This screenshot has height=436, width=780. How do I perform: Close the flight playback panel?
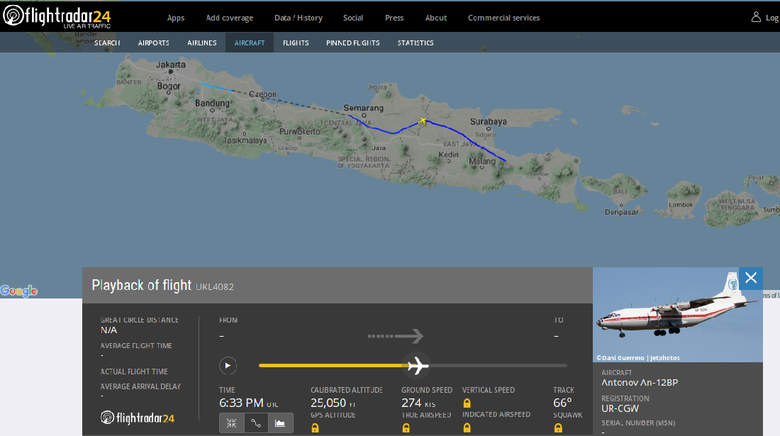click(x=750, y=278)
